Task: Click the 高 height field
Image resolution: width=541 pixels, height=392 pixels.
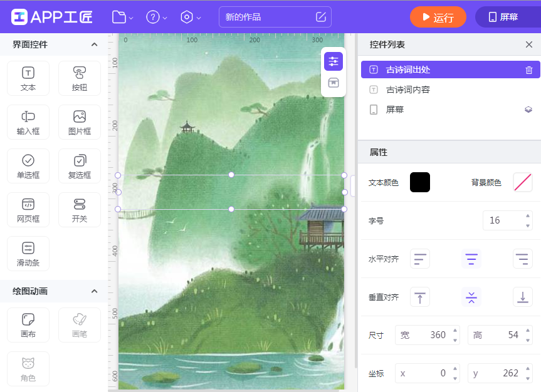Action: [500, 335]
